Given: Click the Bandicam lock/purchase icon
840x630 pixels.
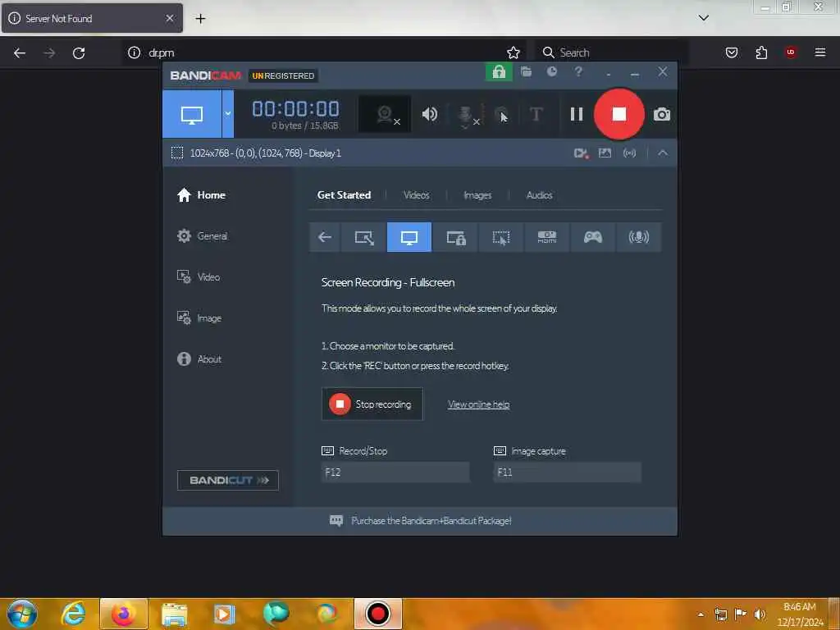Looking at the screenshot, I should tap(499, 72).
